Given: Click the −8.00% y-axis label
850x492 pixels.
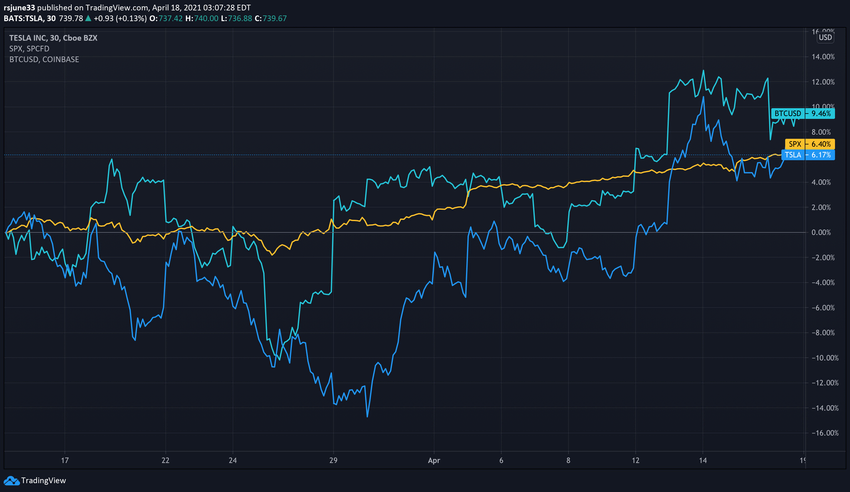Looking at the screenshot, I should pyautogui.click(x=823, y=333).
